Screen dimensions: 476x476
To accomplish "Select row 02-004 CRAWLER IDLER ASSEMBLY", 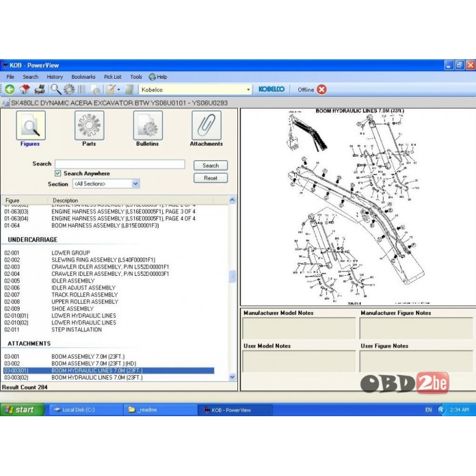I will click(x=109, y=274).
